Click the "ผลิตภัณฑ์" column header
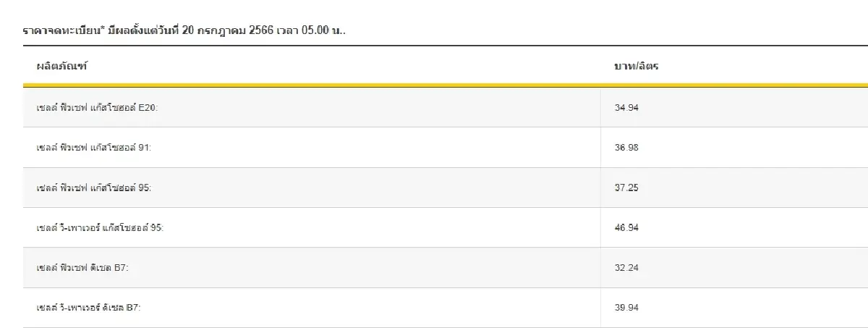This screenshot has height=328, width=868. pyautogui.click(x=62, y=67)
